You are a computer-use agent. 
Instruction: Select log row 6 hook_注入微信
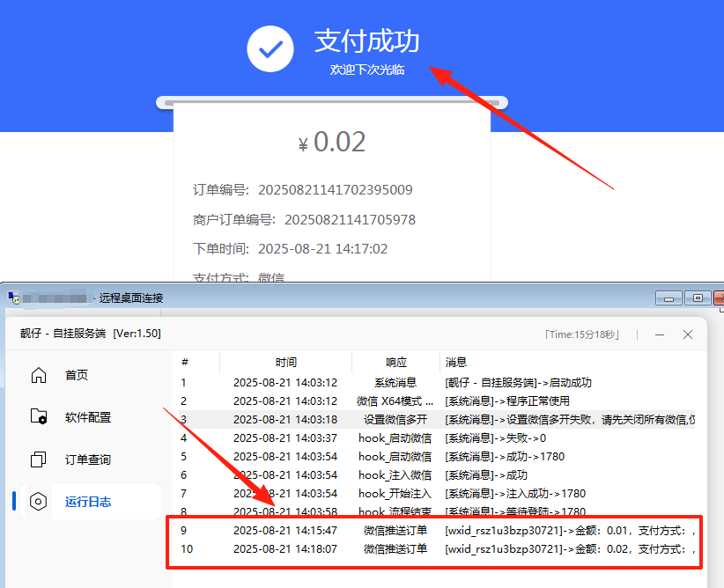click(437, 475)
